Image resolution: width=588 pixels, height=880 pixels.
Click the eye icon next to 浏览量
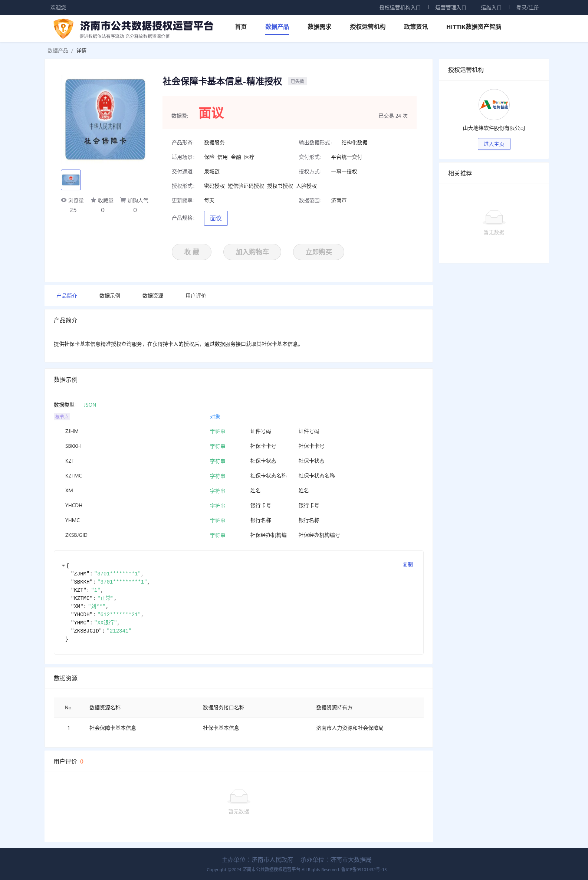(x=64, y=200)
